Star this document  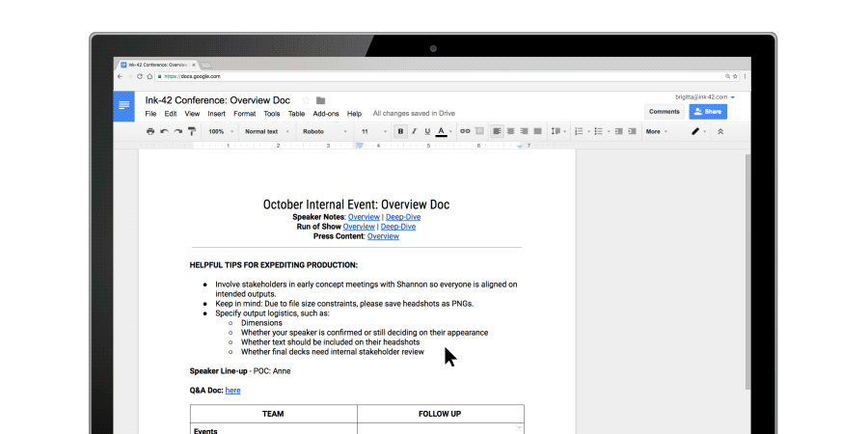(306, 100)
